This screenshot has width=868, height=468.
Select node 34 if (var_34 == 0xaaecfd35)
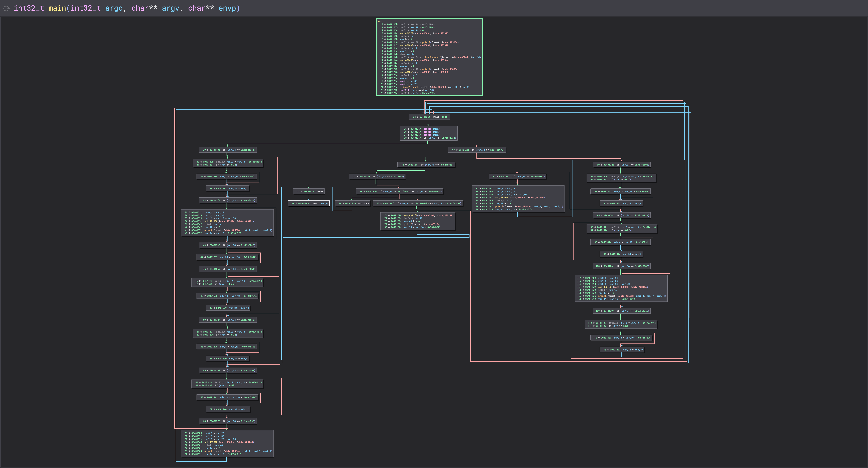tap(228, 200)
